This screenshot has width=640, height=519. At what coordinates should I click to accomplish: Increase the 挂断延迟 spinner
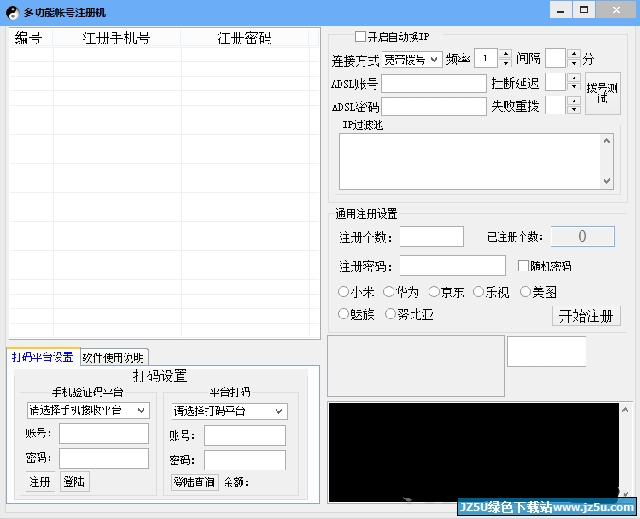tap(574, 78)
